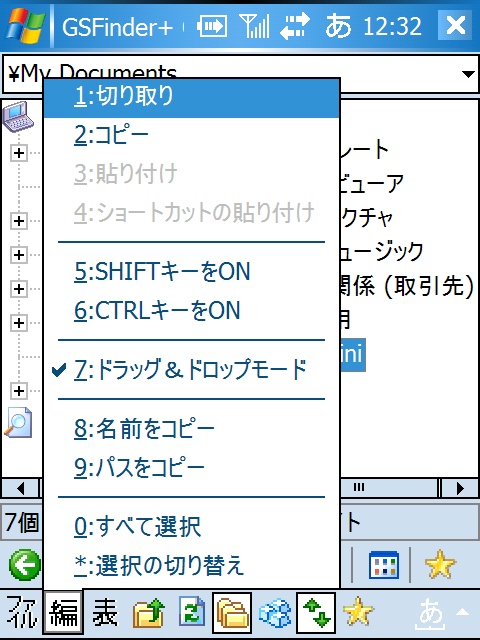Toggle 7:ドラッグ＆ドロップモード check item
This screenshot has height=640, width=480.
(191, 369)
